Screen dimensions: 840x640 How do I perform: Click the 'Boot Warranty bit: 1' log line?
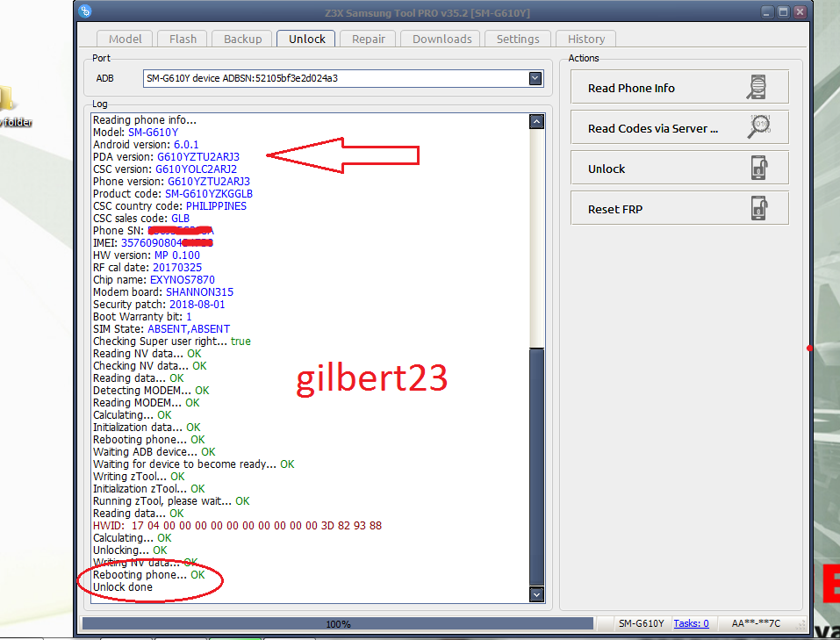pos(142,317)
